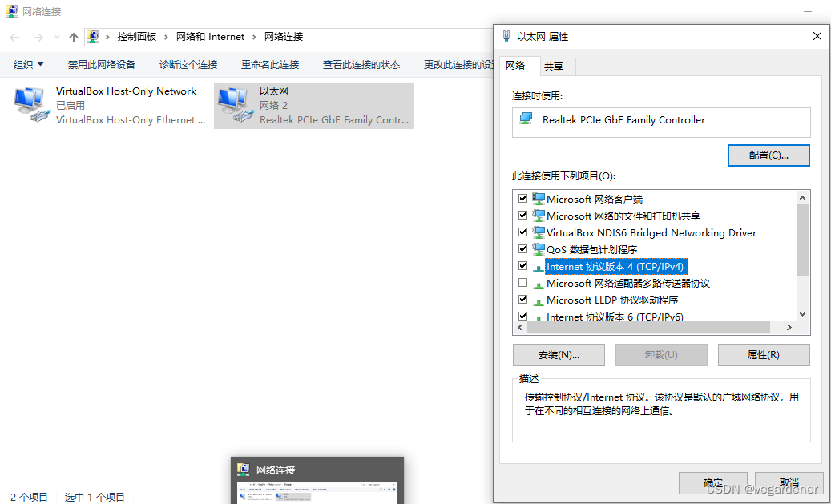The height and width of the screenshot is (504, 831).
Task: Click the 配置(C)... button
Action: coord(768,155)
